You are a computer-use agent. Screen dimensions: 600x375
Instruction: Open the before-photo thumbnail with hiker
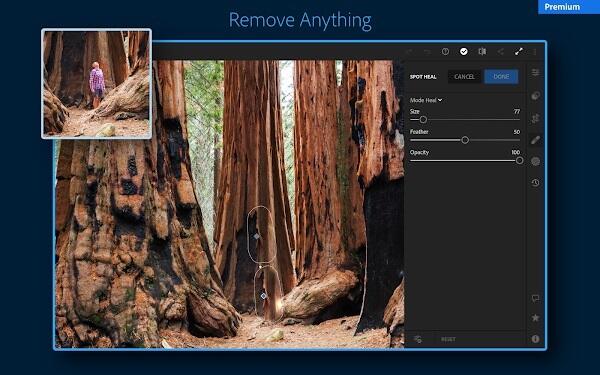[96, 83]
